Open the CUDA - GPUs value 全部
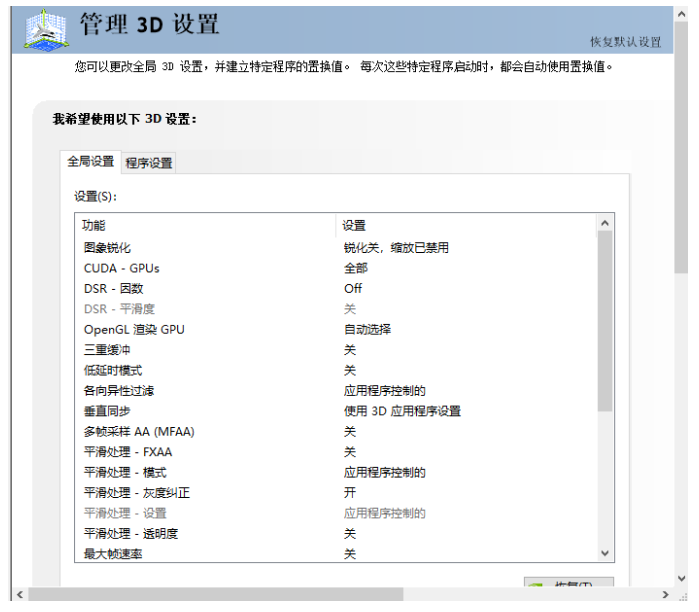 [x=356, y=268]
